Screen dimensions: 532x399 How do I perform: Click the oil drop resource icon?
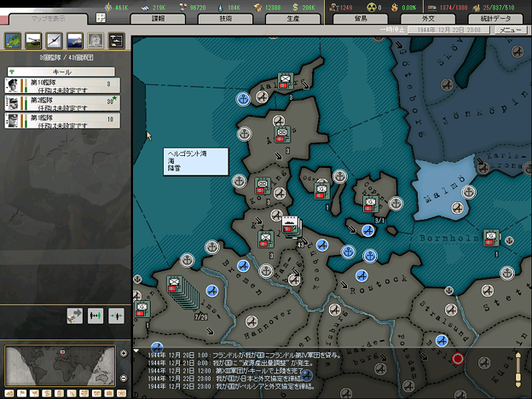pyautogui.click(x=221, y=7)
